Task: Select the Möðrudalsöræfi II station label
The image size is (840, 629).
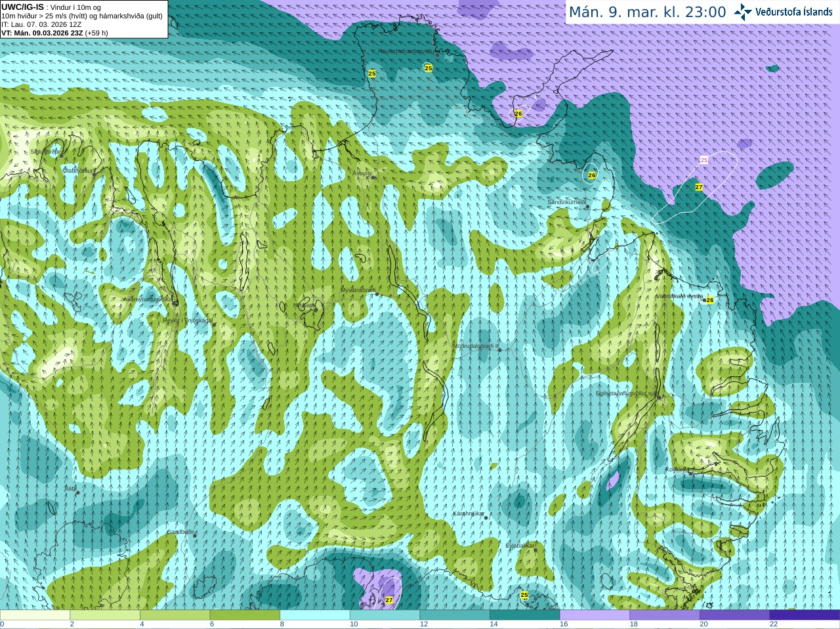Action: click(476, 345)
